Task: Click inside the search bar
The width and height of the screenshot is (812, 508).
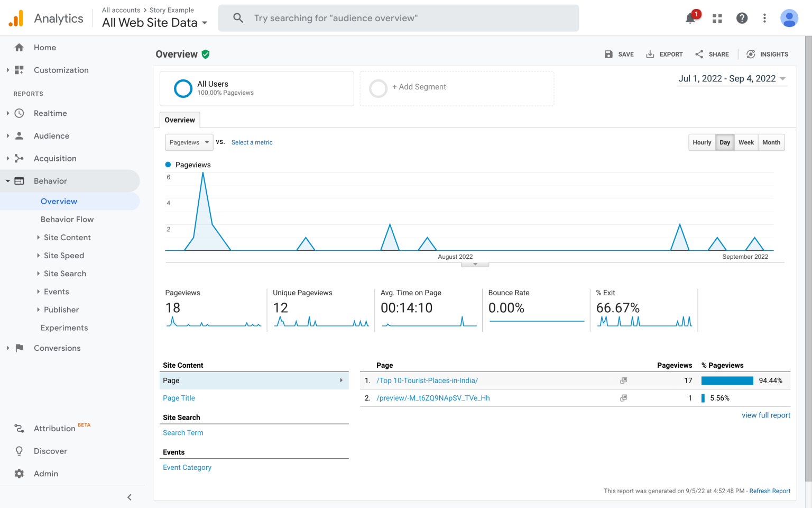Action: (x=399, y=17)
